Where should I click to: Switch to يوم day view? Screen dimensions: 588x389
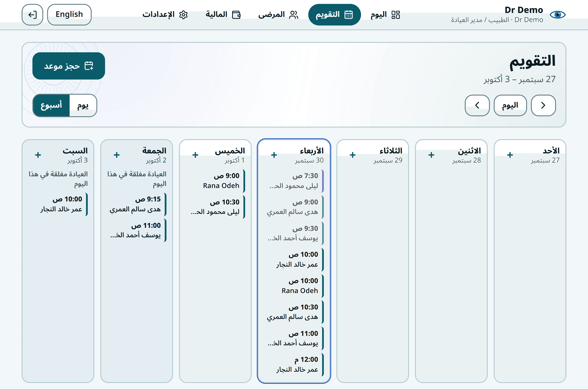83,105
